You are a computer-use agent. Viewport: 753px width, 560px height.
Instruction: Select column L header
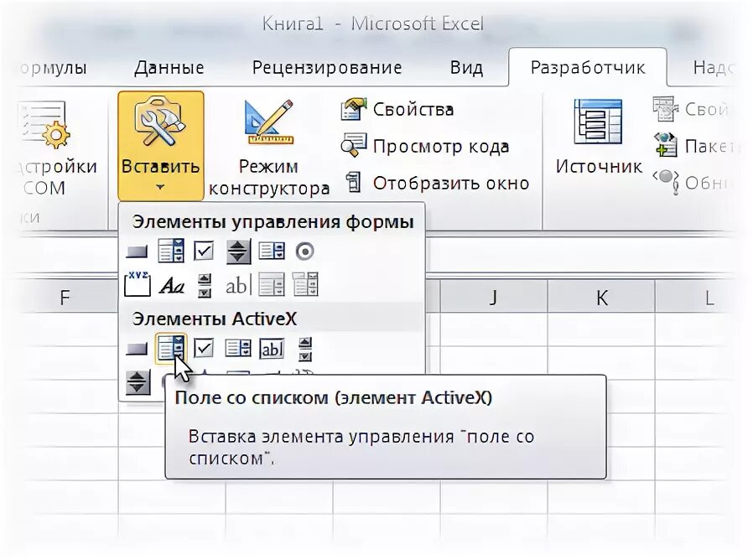(x=696, y=298)
